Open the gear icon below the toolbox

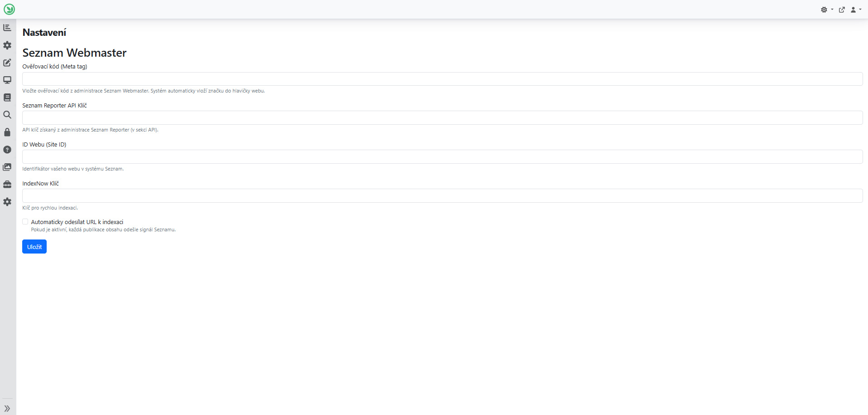pos(7,202)
